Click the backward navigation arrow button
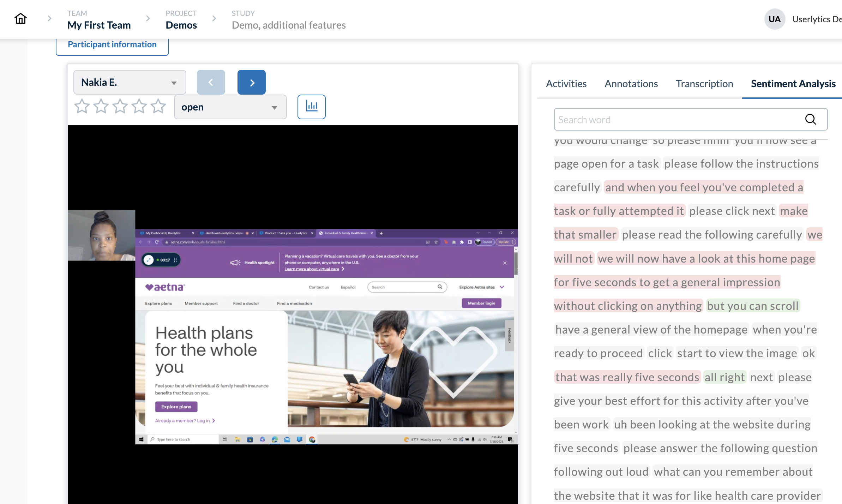This screenshot has width=842, height=504. click(x=211, y=82)
